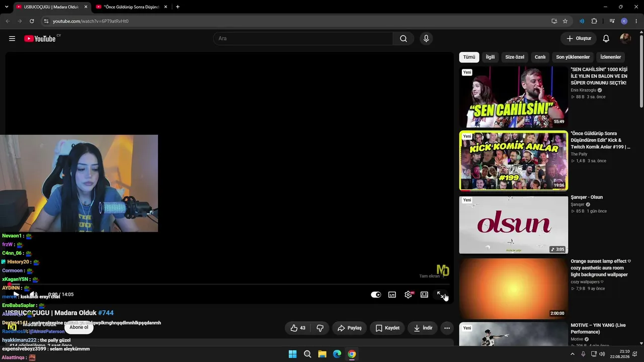This screenshot has width=644, height=362.
Task: Close the Önce Güldürüp Sonra Düşündüren tab
Action: pyautogui.click(x=166, y=7)
